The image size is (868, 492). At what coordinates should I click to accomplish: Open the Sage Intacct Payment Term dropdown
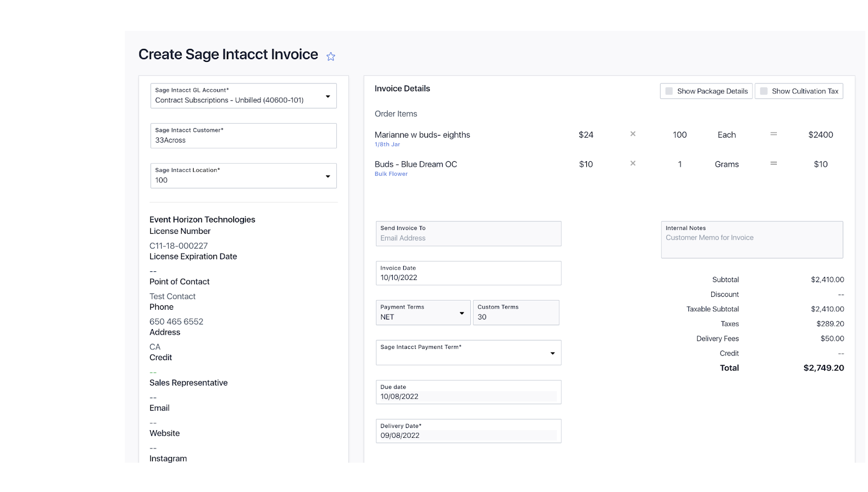point(552,353)
